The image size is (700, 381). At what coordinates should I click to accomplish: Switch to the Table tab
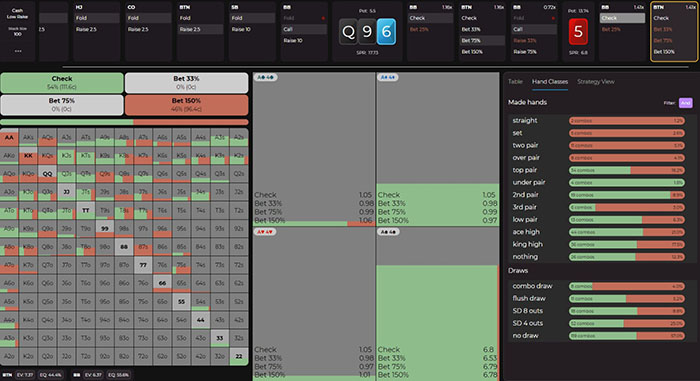point(515,82)
